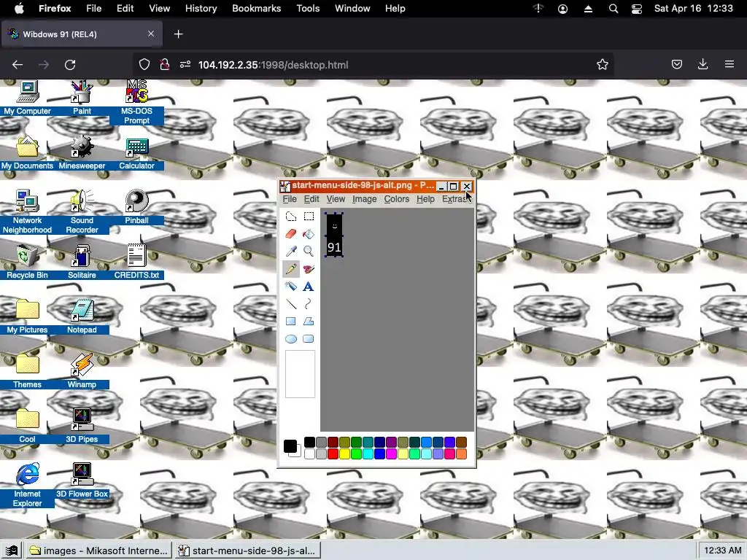Click the taskbar clock 12:33 AM
747x560 pixels.
[x=721, y=551]
